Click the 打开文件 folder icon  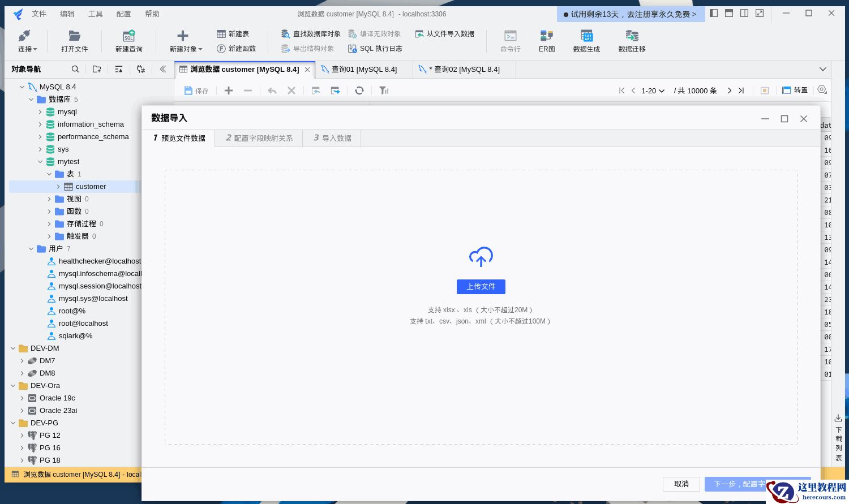74,36
